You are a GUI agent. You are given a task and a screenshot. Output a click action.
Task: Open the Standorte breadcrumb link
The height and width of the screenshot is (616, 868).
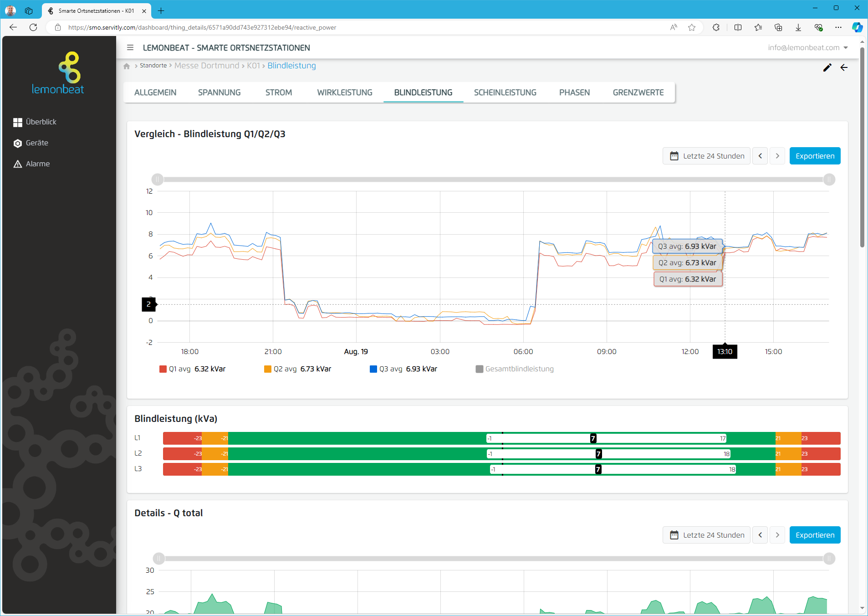pos(153,66)
